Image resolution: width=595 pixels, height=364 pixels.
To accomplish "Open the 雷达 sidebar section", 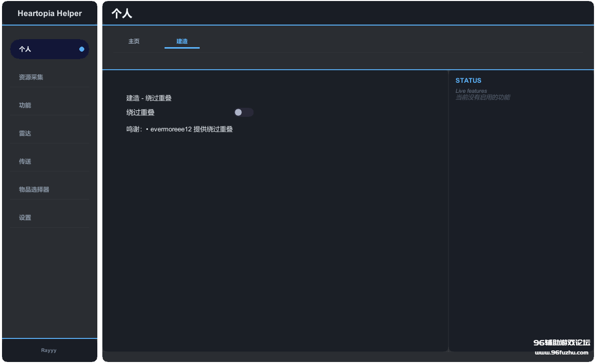I will (x=25, y=133).
